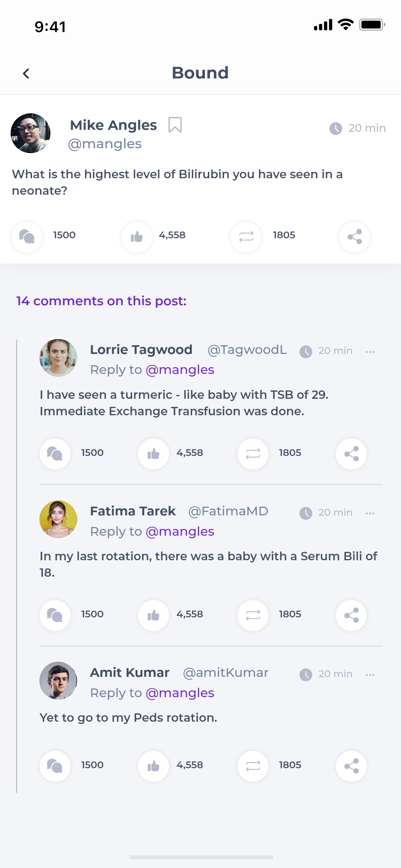The width and height of the screenshot is (401, 868).
Task: Reply to Amit Kumar's comment
Action: click(55, 766)
